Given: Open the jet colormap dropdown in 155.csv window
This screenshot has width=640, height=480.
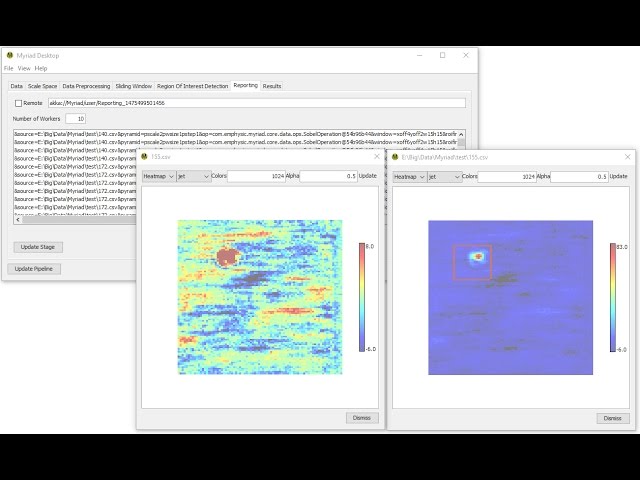Looking at the screenshot, I should point(194,176).
